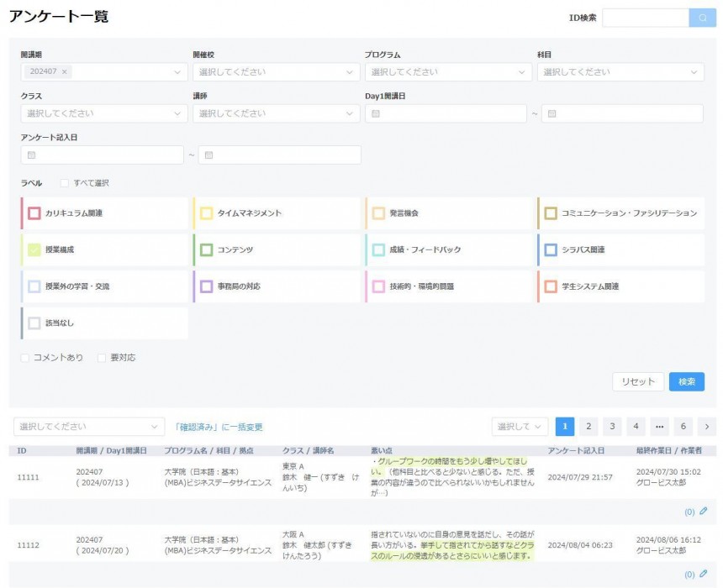
Task: Remove the 202407 tag from 開講期
Action: click(x=65, y=72)
